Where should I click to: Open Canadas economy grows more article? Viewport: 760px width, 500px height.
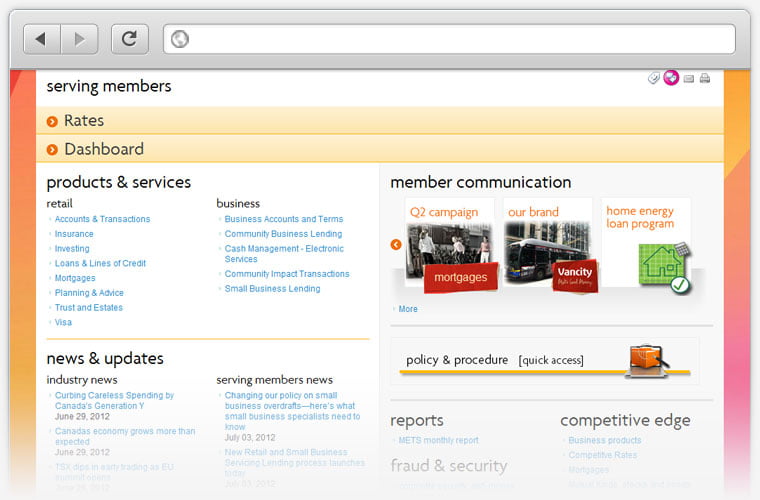coord(125,437)
